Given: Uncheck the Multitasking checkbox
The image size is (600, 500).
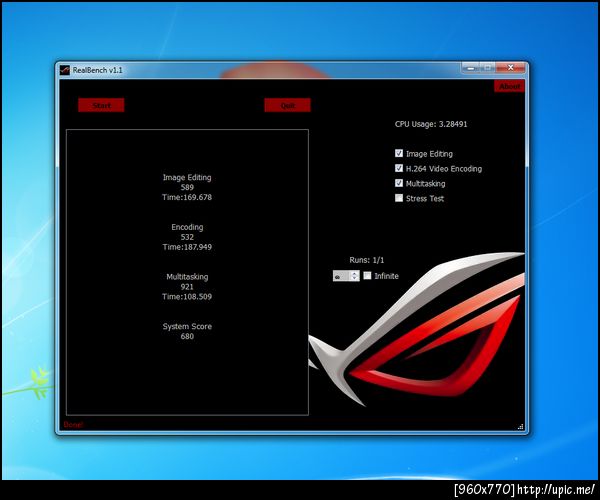Looking at the screenshot, I should [399, 183].
